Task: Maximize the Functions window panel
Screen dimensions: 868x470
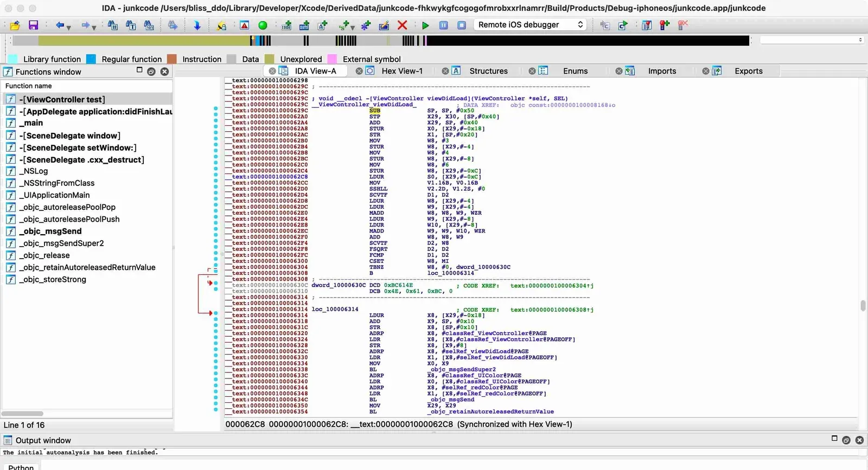Action: [x=139, y=70]
